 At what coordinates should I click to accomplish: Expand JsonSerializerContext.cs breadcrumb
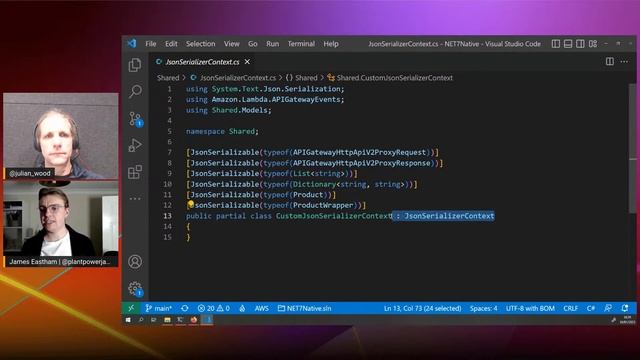click(x=233, y=78)
